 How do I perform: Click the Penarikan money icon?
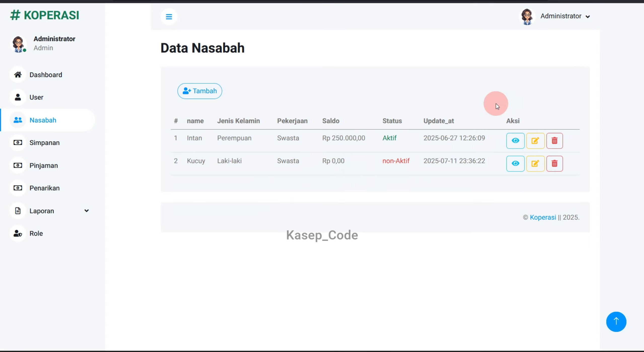pos(18,188)
